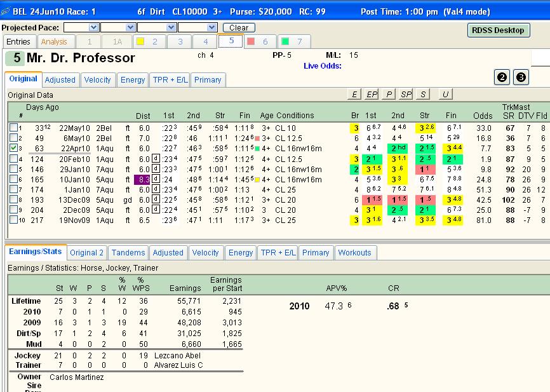Check the box for race line 7 (1Jan10)
Image resolution: width=550 pixels, height=392 pixels.
point(13,189)
